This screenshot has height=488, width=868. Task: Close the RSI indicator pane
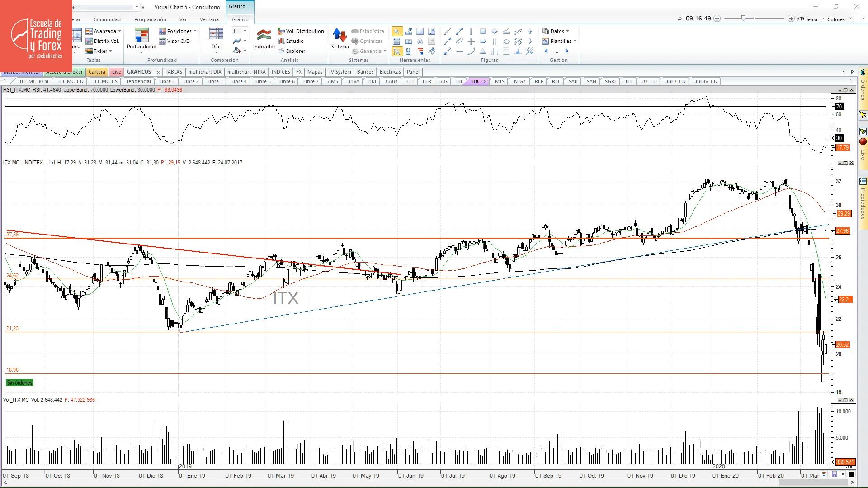click(852, 90)
